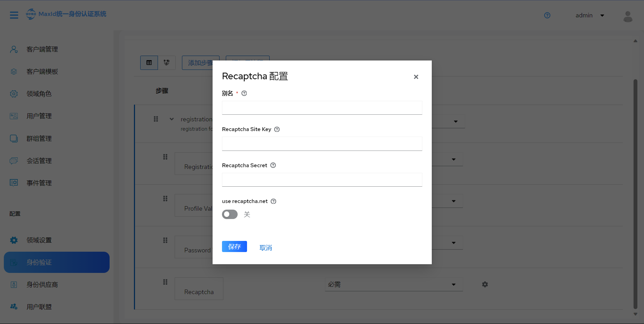Select 身份验证 in sidebar
The width and height of the screenshot is (644, 324).
point(57,262)
